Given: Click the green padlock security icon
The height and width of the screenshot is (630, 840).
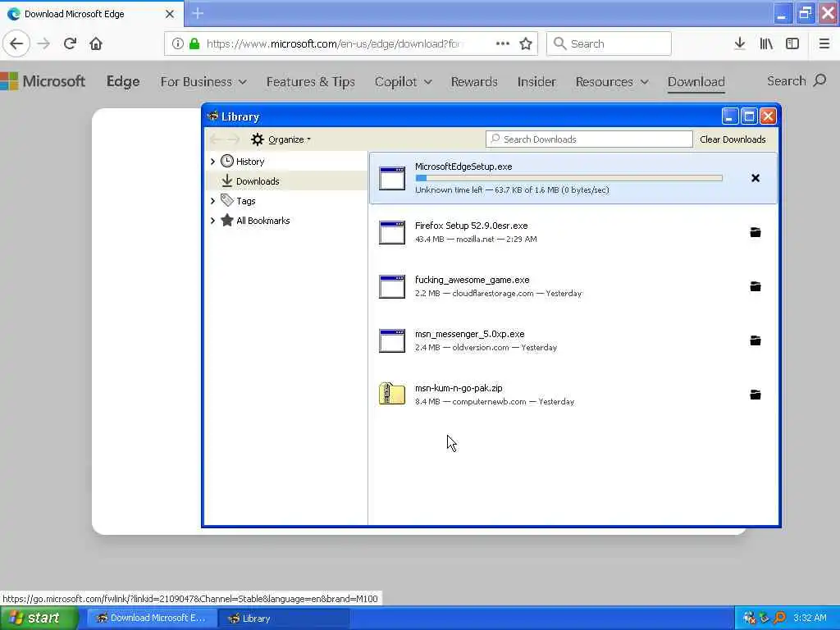Looking at the screenshot, I should (194, 43).
